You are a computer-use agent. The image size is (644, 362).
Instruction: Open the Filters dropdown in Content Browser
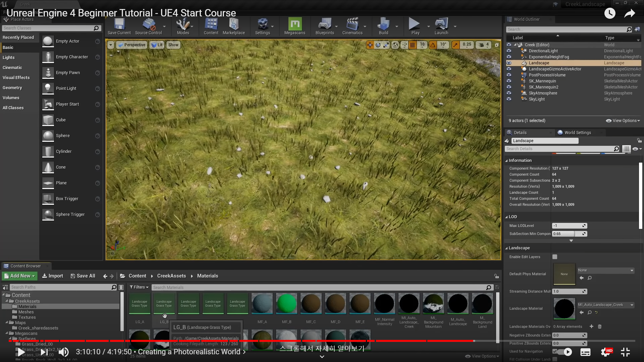point(139,287)
